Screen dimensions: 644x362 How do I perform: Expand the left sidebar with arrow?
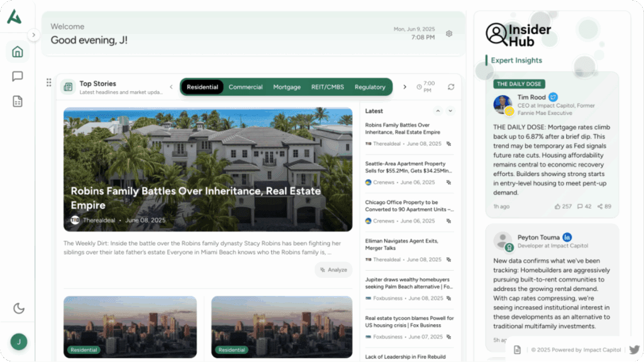pos(34,35)
